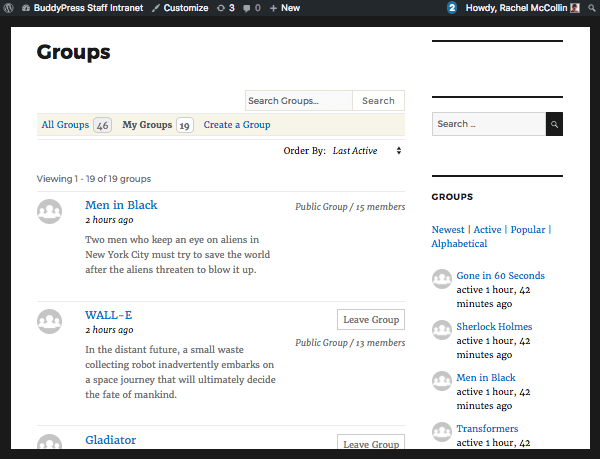This screenshot has height=459, width=600.
Task: Click the sidebar black search icon button
Action: click(554, 124)
